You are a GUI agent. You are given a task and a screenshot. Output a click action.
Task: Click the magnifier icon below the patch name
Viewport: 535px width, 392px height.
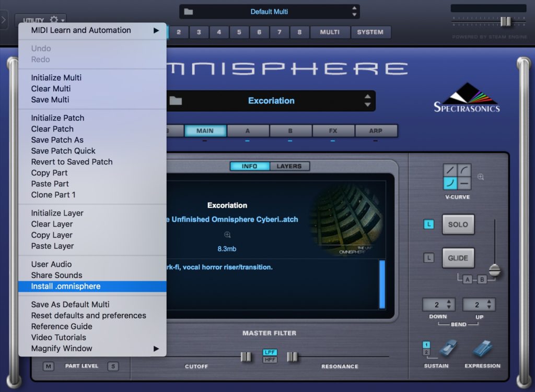[227, 234]
